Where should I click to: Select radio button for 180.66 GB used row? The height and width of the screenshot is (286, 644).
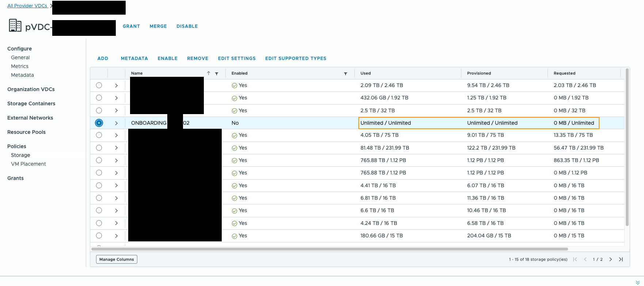tap(99, 236)
